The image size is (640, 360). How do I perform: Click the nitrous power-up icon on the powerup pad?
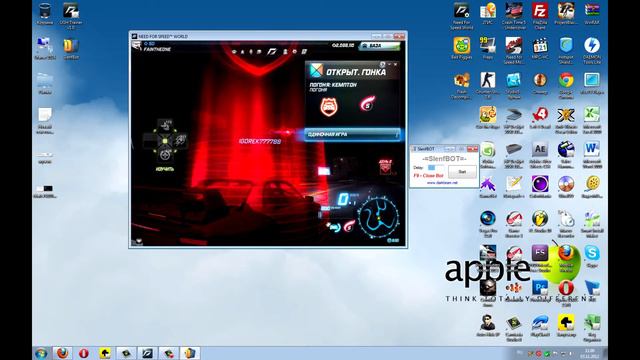(180, 140)
